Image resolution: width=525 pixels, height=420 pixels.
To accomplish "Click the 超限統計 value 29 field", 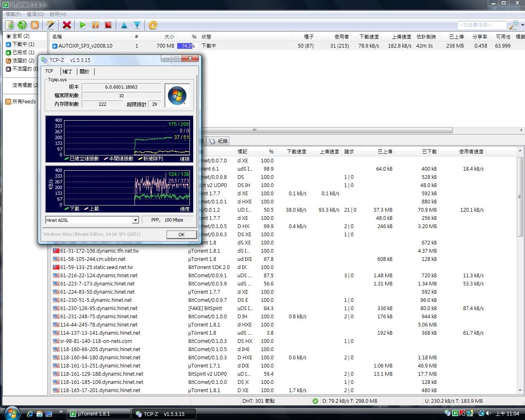I will 154,104.
